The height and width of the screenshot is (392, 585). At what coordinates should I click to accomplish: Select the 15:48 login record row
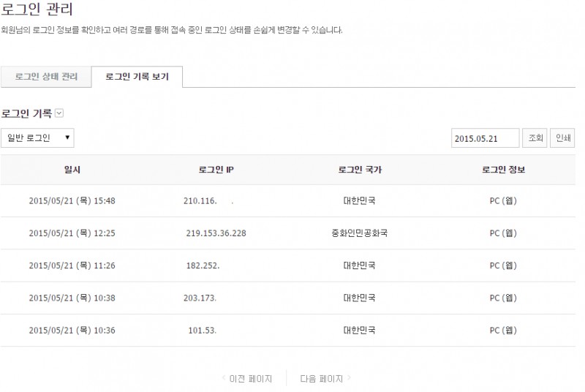point(72,201)
